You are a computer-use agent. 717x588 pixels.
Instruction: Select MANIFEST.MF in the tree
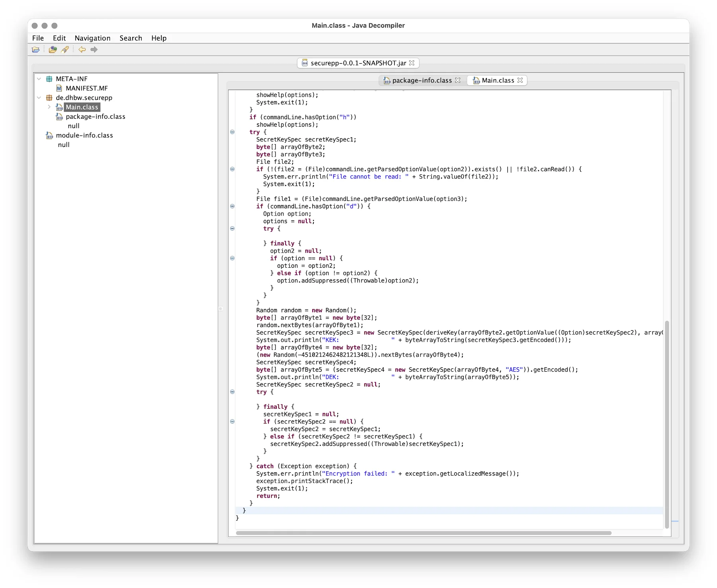click(86, 88)
